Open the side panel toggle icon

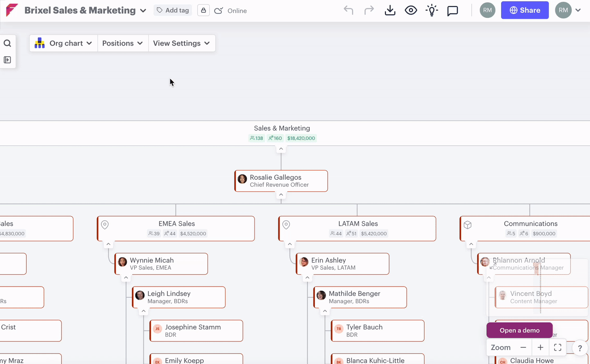tap(7, 60)
